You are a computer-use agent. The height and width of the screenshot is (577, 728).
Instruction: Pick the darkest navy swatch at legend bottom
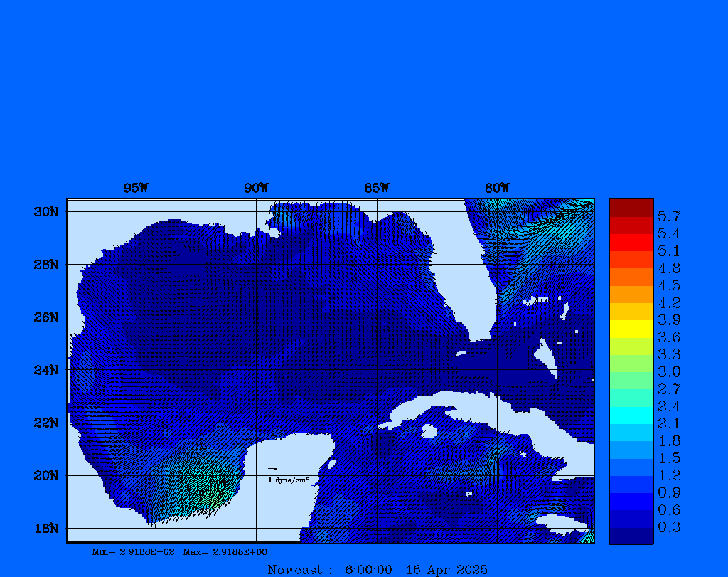[x=631, y=536]
